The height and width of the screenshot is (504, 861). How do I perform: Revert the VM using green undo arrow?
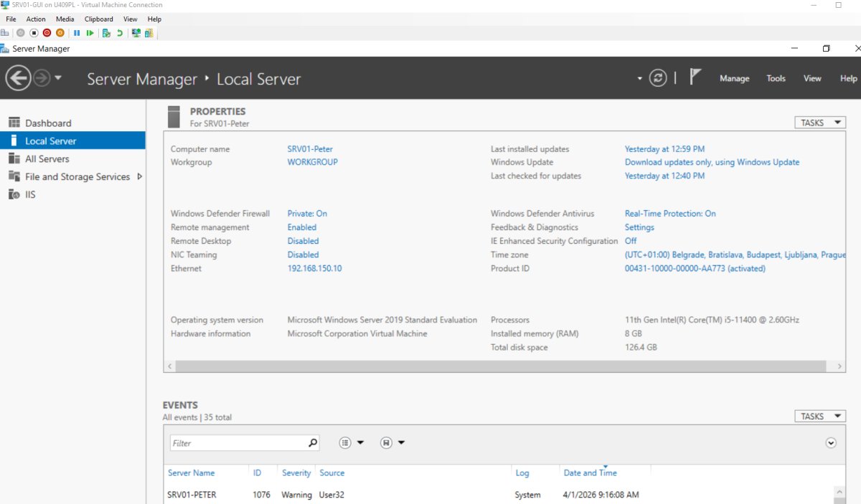[x=120, y=33]
